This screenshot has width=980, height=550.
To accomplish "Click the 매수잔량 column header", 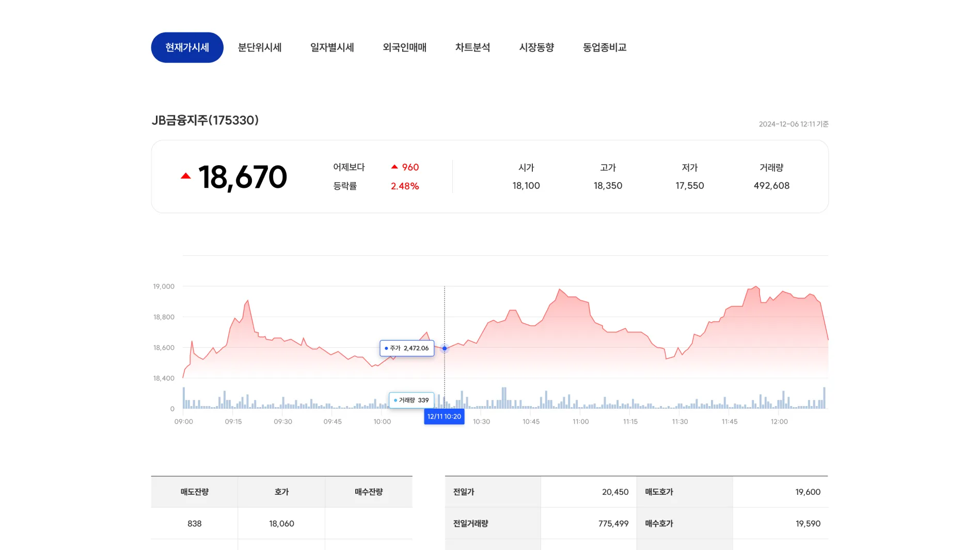I will click(369, 492).
